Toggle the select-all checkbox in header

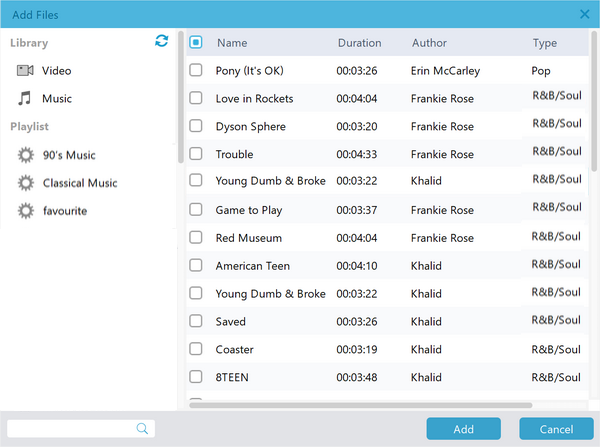point(196,43)
